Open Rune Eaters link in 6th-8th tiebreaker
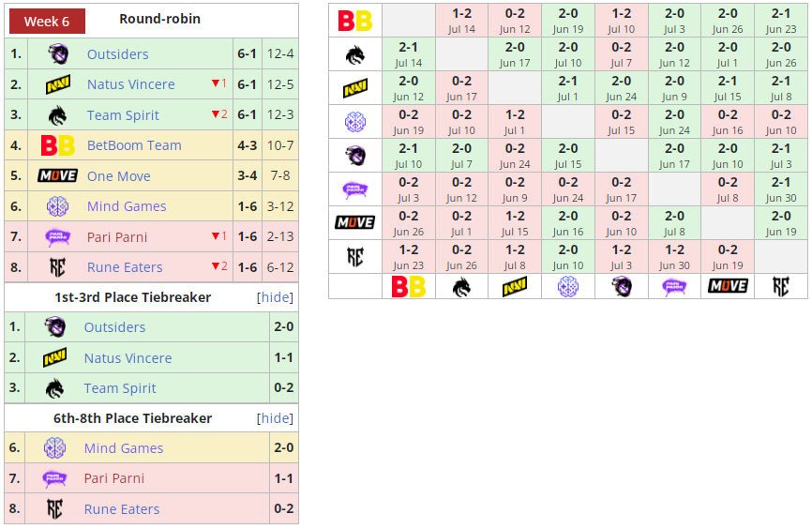 point(122,509)
